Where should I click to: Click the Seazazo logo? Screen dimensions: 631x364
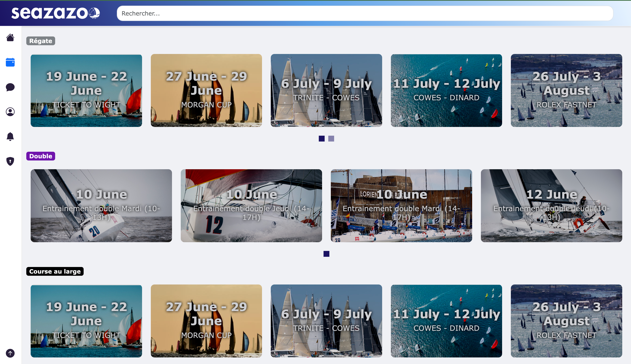click(x=55, y=13)
